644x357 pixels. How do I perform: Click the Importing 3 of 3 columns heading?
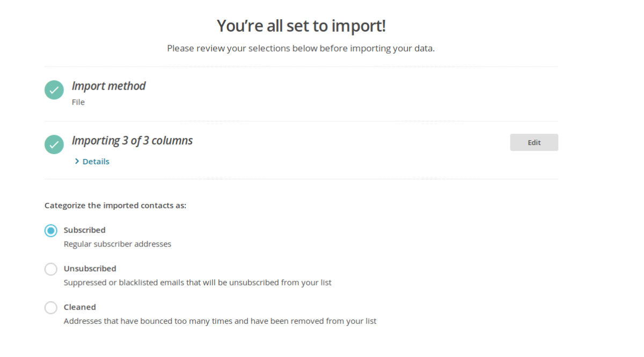click(132, 141)
